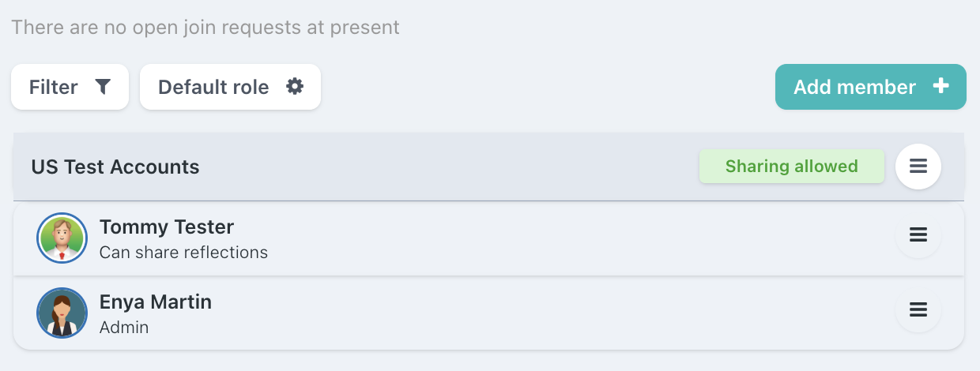Screen dimensions: 980x371
Task: Open the US Test Accounts group menu
Action: [918, 167]
